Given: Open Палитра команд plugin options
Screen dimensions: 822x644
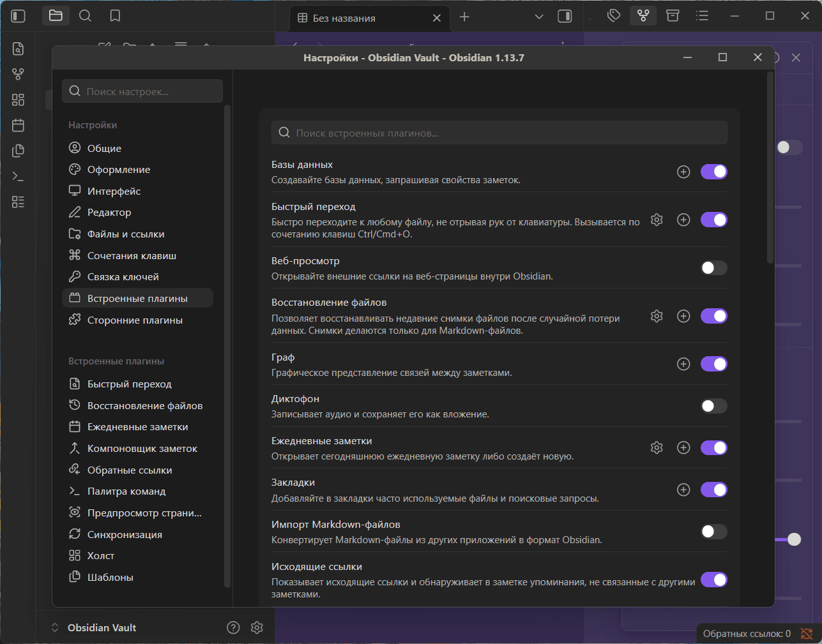Looking at the screenshot, I should pos(137,491).
